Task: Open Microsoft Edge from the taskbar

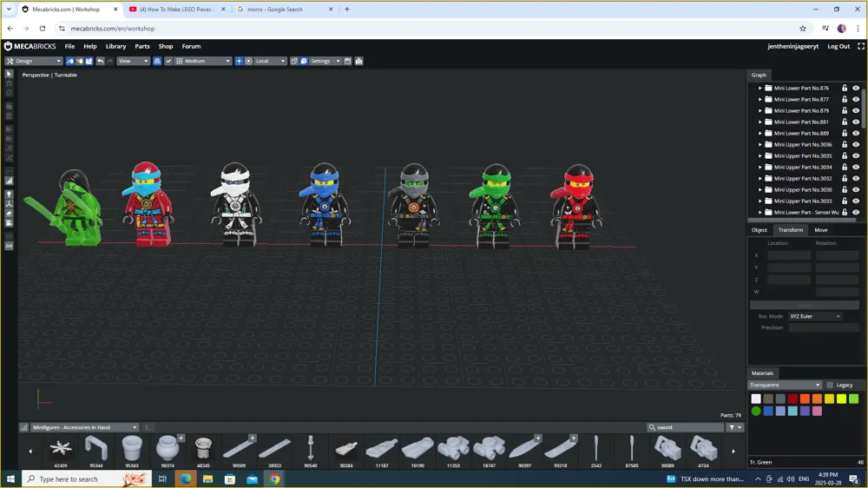Action: [186, 478]
